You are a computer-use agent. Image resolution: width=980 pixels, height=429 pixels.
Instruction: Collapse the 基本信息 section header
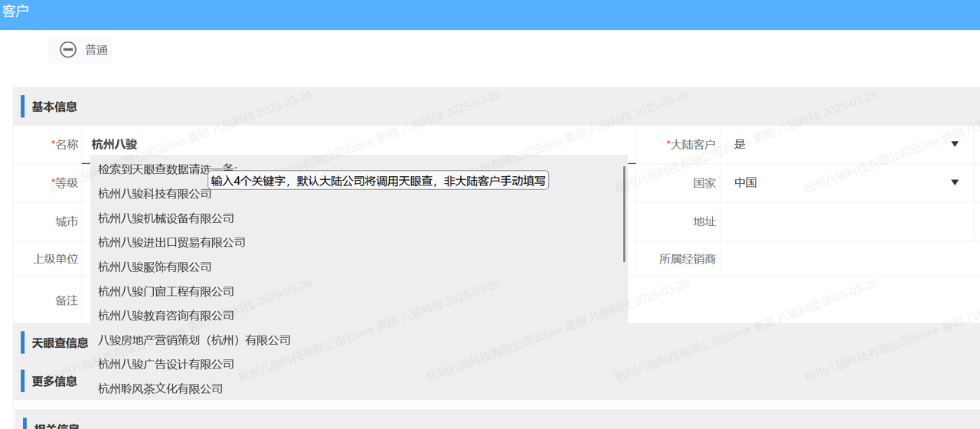[54, 106]
